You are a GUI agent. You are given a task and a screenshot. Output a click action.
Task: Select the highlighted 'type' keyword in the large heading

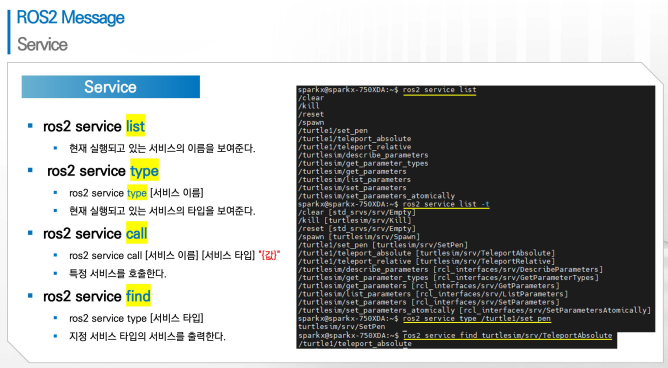click(x=144, y=171)
